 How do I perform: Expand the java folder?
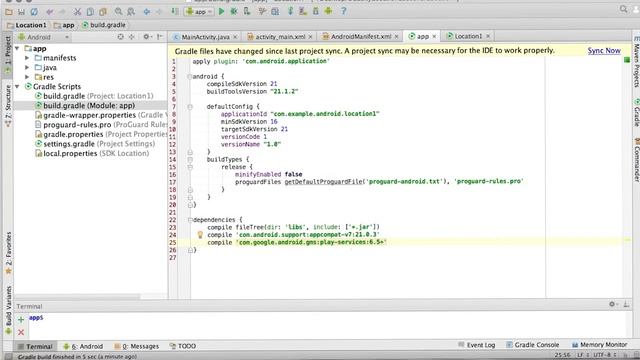(27, 68)
